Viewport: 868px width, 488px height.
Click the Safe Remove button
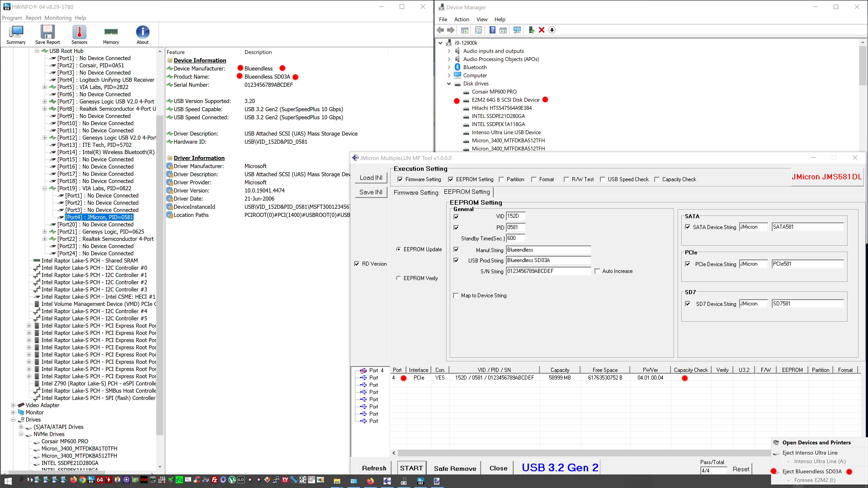[455, 468]
